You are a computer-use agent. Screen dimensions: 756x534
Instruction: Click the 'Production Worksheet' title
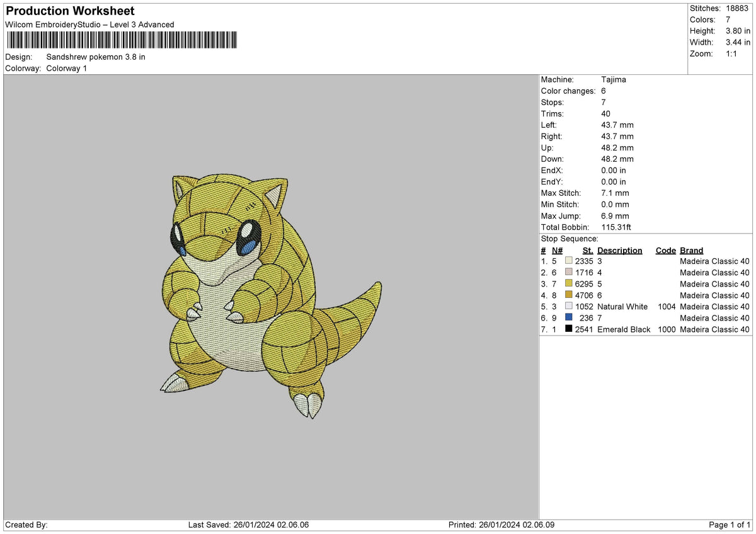(x=70, y=11)
